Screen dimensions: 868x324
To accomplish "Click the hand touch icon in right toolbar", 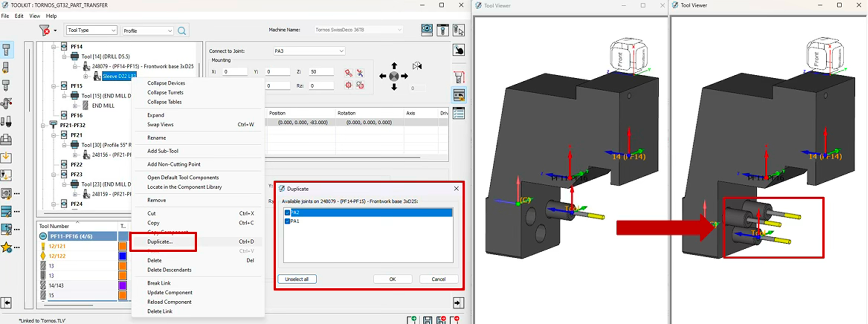I will click(x=459, y=50).
